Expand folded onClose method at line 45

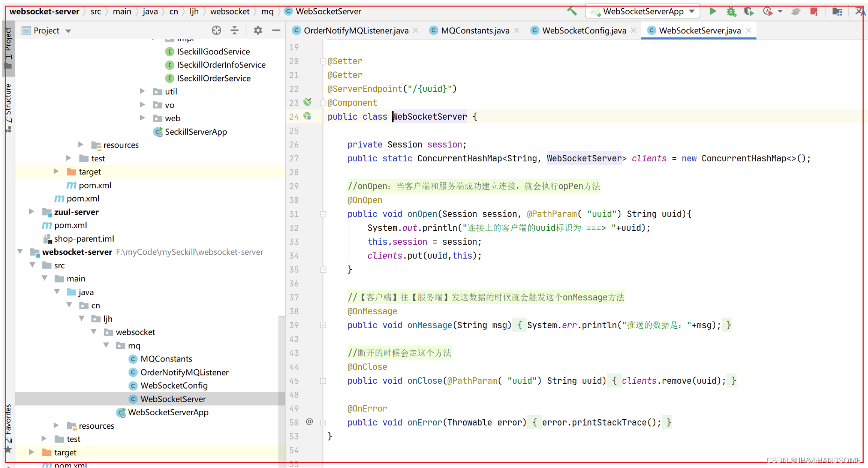323,381
